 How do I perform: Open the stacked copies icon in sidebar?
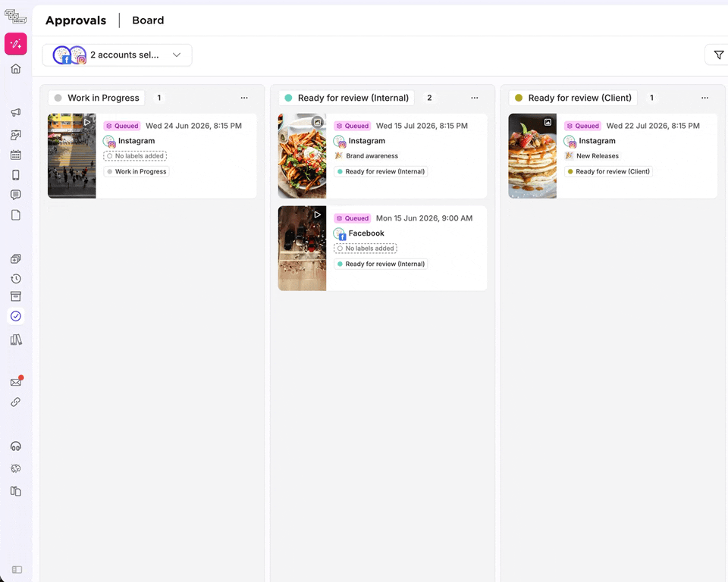point(16,258)
